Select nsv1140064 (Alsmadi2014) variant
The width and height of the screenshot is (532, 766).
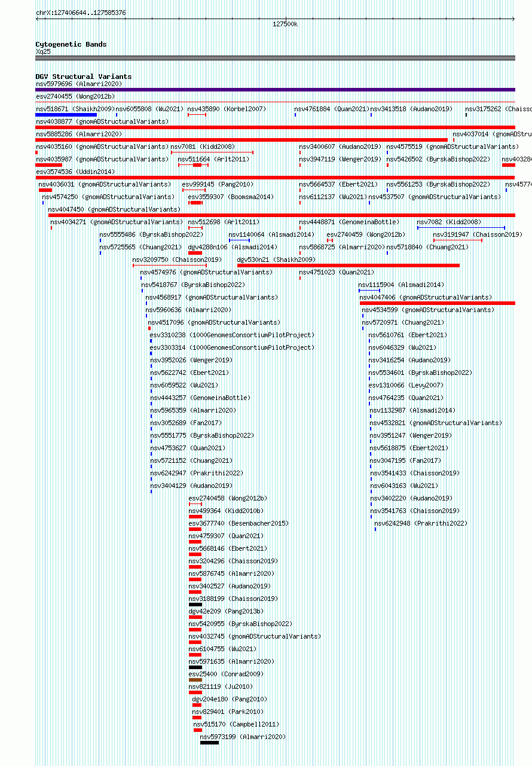pos(271,234)
